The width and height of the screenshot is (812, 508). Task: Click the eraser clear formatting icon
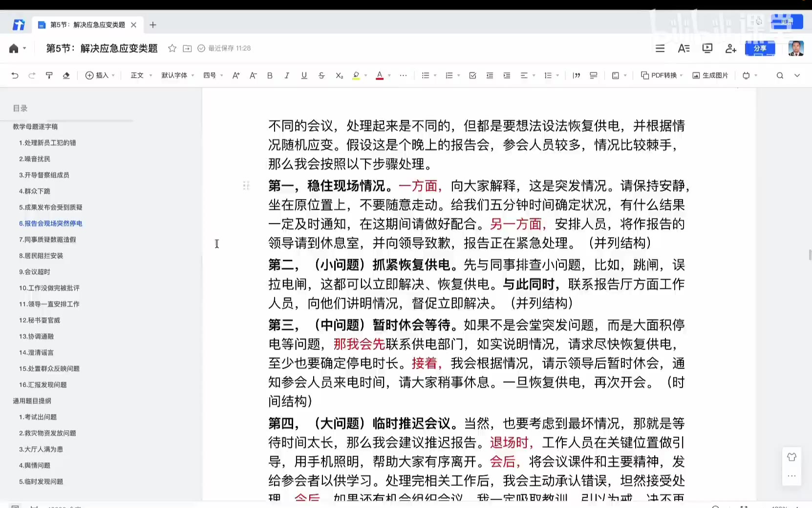66,75
